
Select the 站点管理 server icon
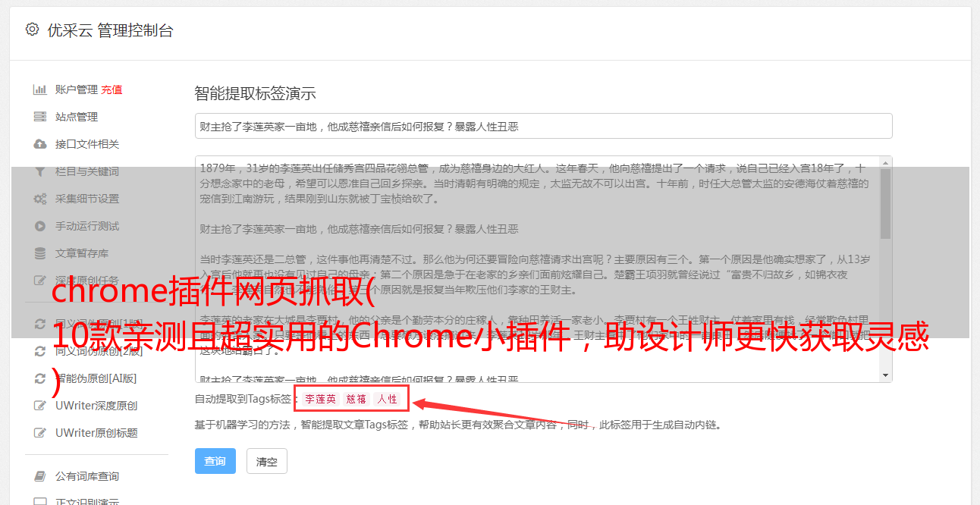(x=40, y=117)
